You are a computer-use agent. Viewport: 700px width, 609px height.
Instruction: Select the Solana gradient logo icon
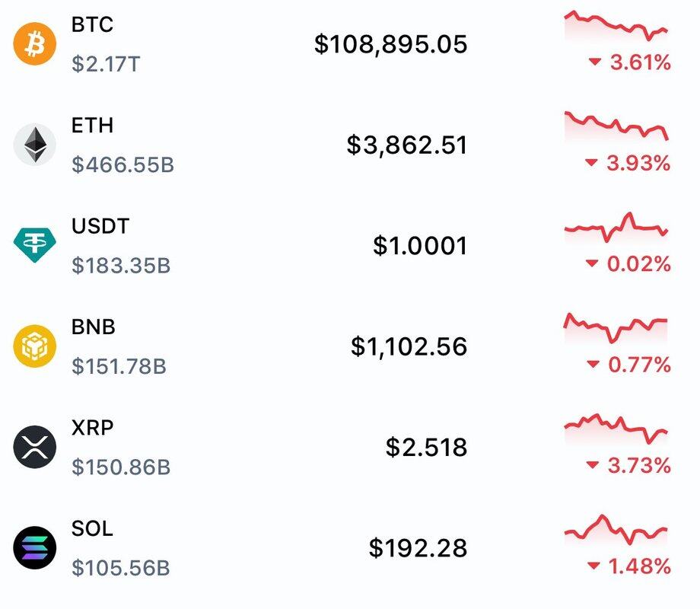coord(35,547)
